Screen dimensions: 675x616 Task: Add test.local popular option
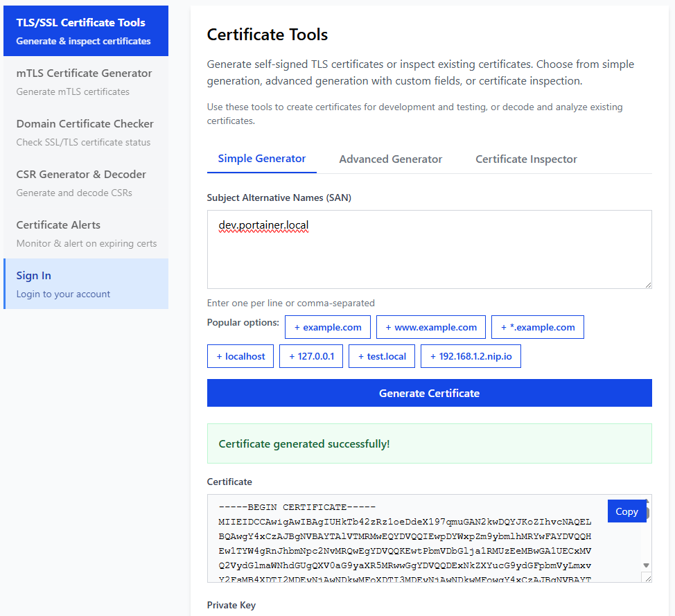[382, 356]
